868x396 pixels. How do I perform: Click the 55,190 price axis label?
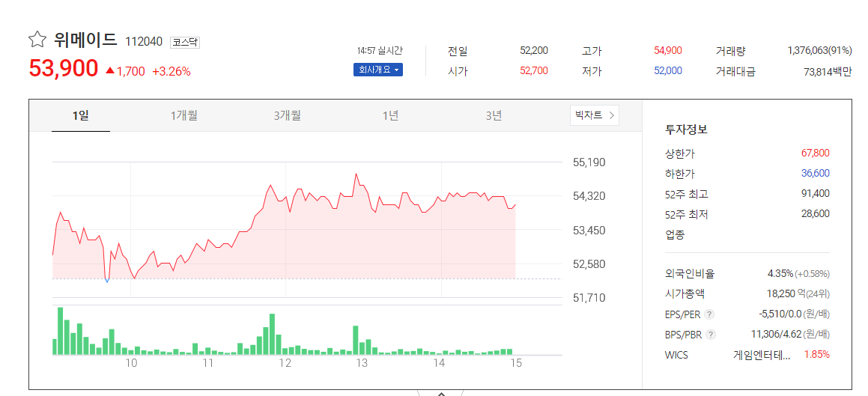click(x=589, y=162)
